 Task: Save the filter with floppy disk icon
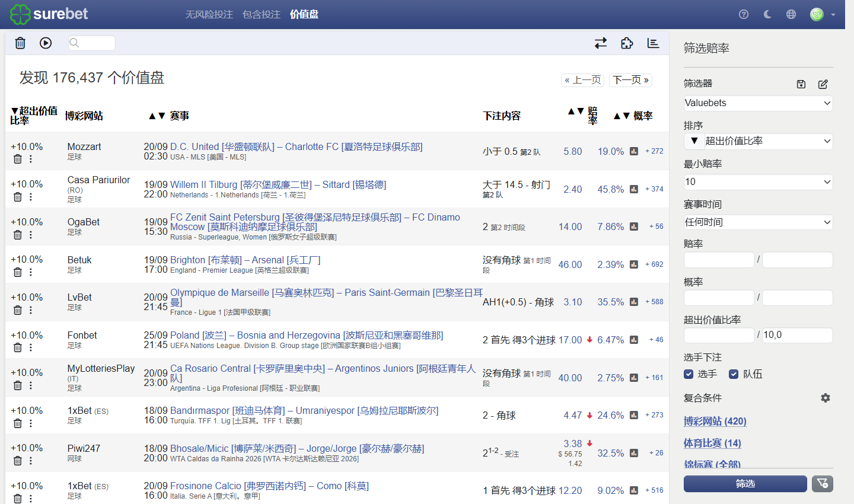[801, 84]
